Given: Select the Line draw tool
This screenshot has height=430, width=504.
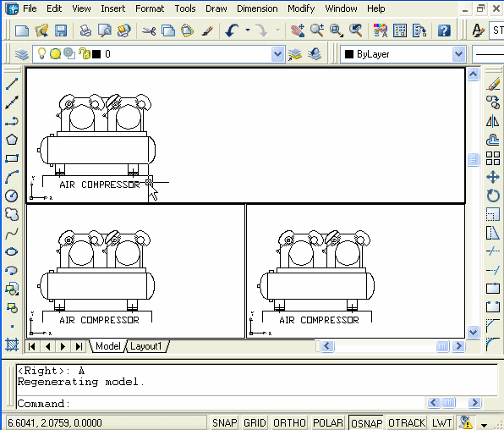Looking at the screenshot, I should [x=12, y=84].
